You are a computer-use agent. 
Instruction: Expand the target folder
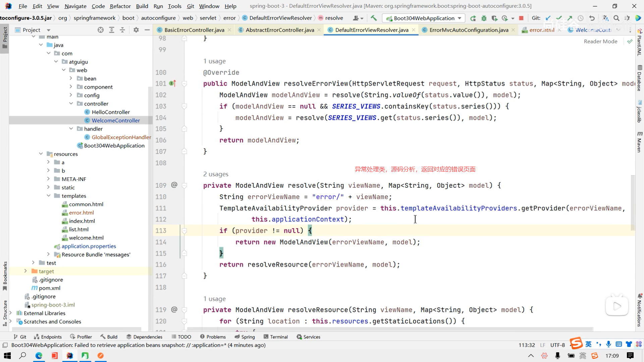click(x=25, y=271)
